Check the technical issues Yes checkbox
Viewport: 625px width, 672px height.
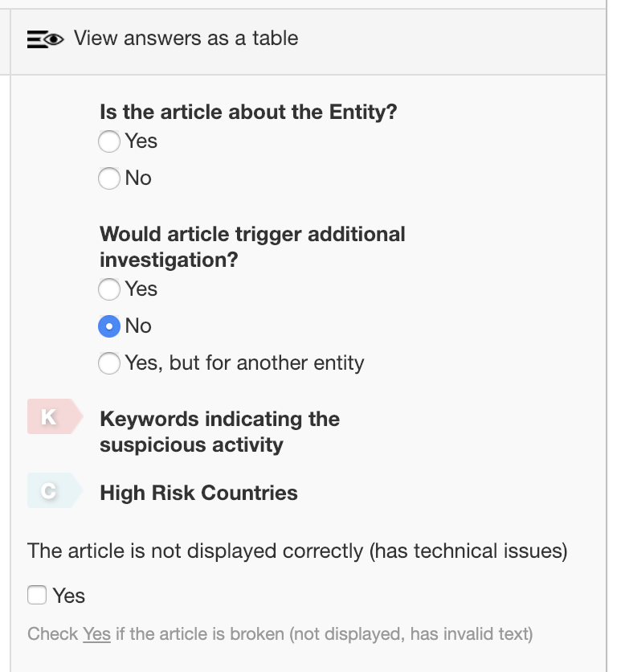(37, 595)
